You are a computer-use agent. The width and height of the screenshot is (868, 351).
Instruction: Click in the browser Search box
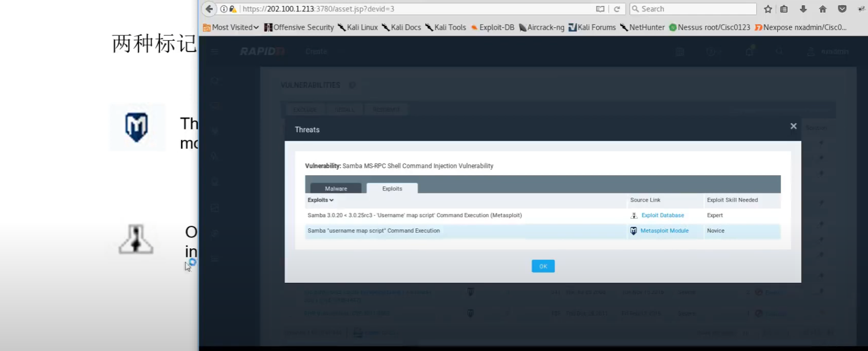[693, 9]
